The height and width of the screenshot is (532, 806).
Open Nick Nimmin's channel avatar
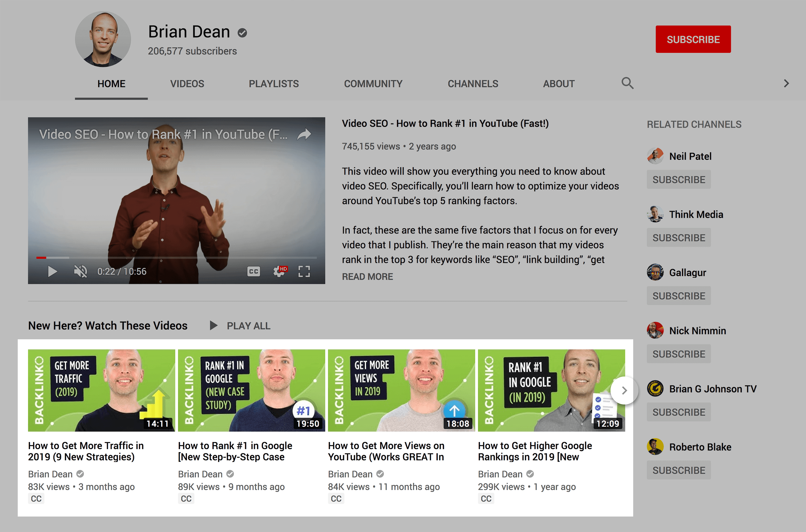[655, 331]
